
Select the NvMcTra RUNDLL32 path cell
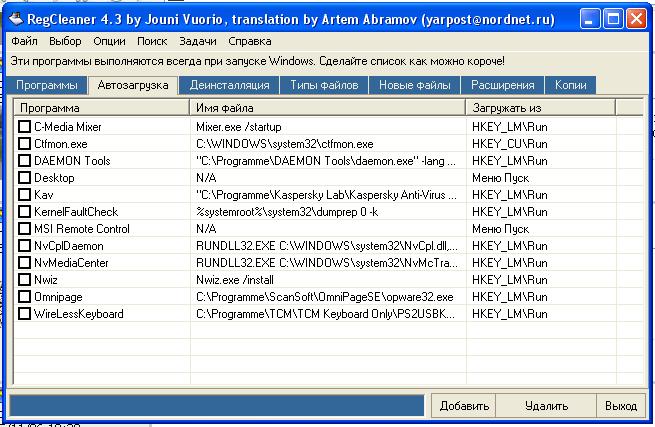(x=327, y=263)
